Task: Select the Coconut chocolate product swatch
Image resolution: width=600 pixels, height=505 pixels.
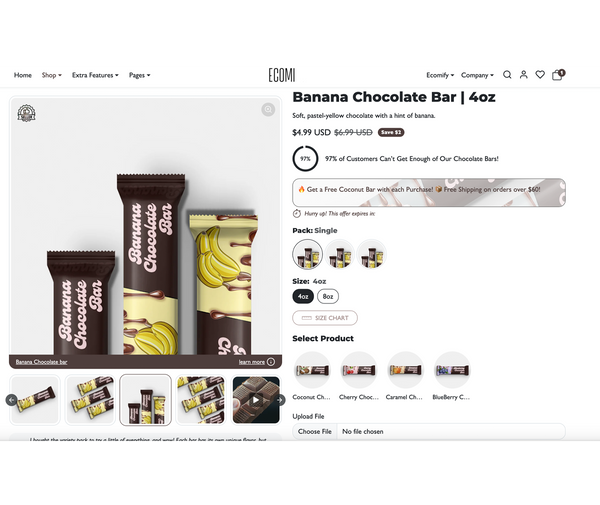Action: 312,370
